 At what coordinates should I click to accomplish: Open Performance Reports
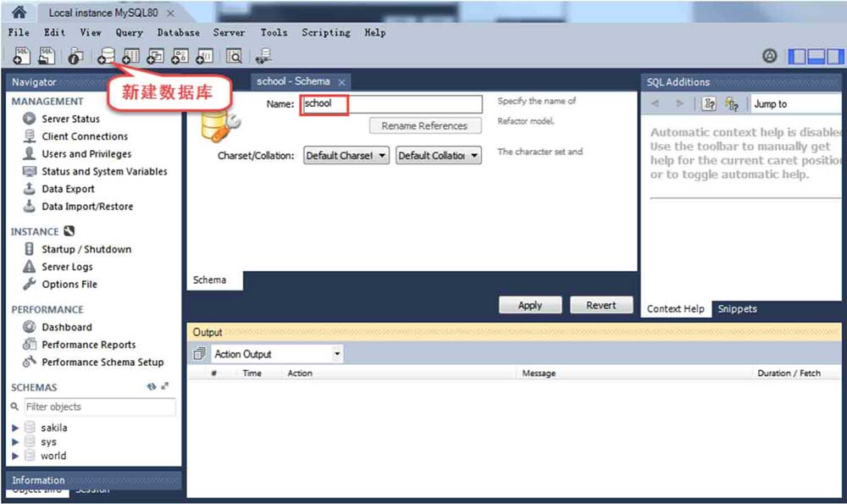(x=89, y=345)
